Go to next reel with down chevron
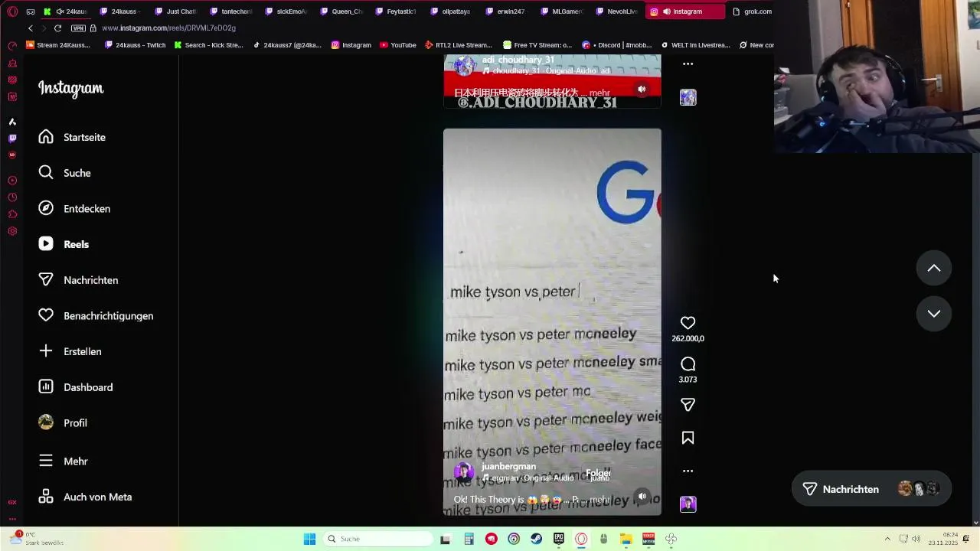The image size is (980, 551). 934,313
